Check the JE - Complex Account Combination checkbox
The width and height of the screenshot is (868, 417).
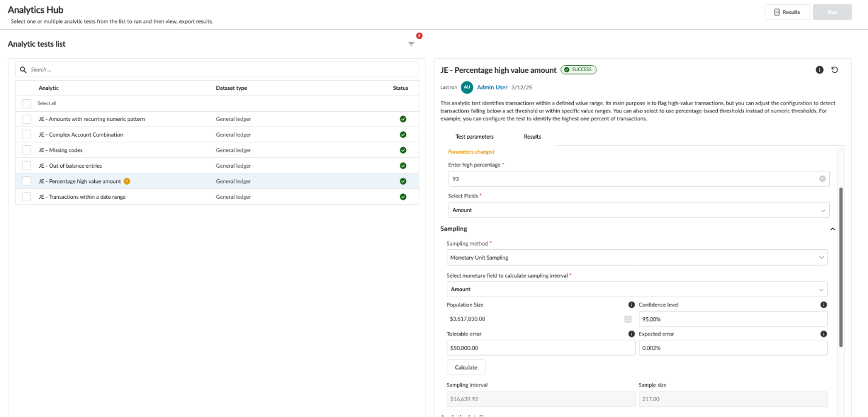coord(26,134)
